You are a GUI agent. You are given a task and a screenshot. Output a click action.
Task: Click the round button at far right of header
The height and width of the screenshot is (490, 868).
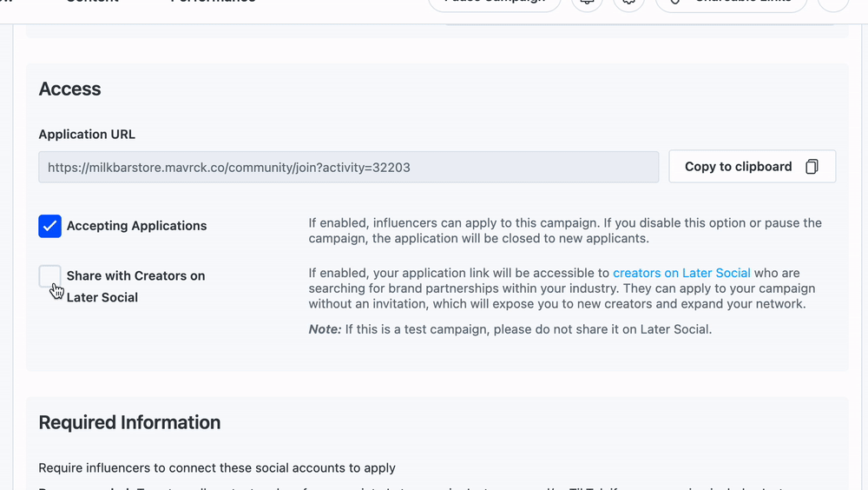[833, 3]
